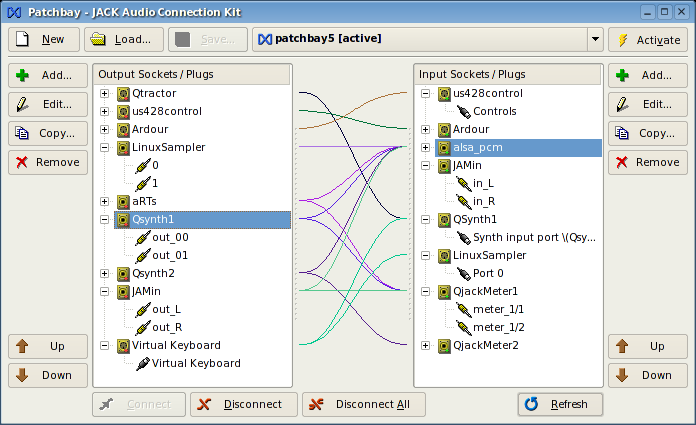Click Edit... button beside Output Sockets
The width and height of the screenshot is (696, 425).
coord(48,104)
